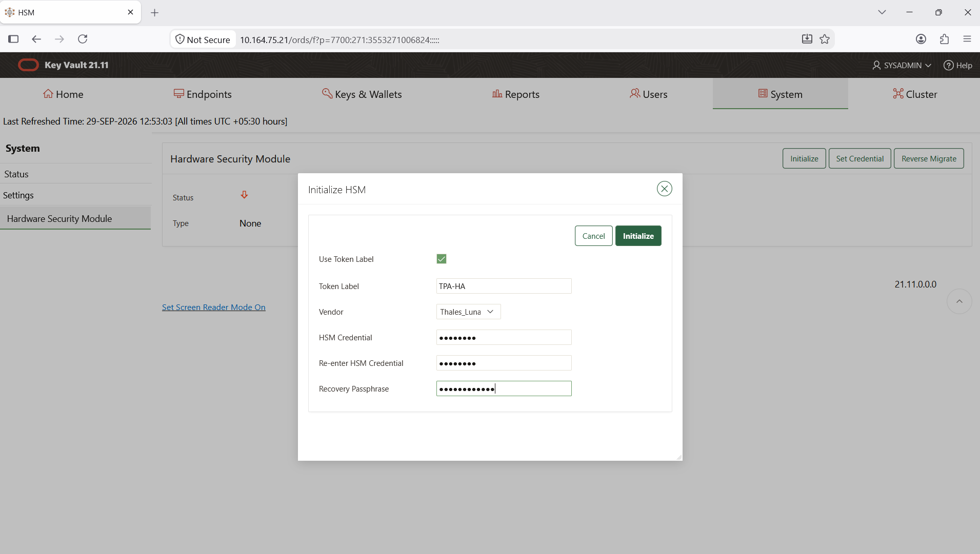Open the browser extensions icon

944,39
